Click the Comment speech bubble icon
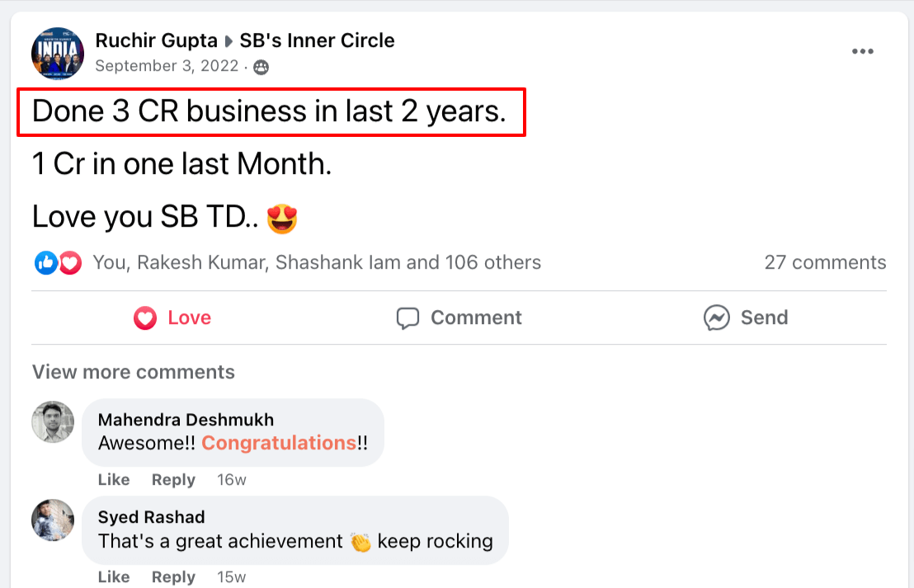Image resolution: width=914 pixels, height=588 pixels. (408, 318)
